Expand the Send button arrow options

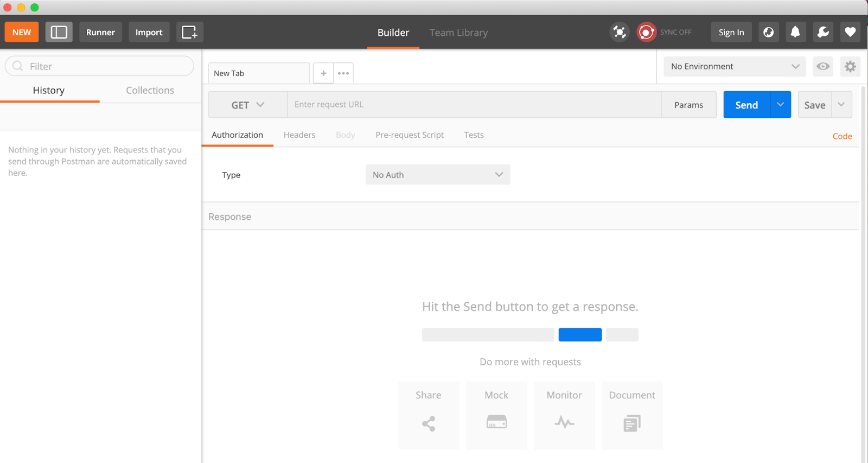780,105
